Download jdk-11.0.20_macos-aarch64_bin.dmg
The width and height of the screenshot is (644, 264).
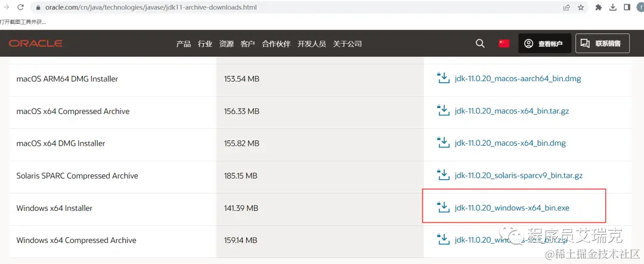point(518,78)
